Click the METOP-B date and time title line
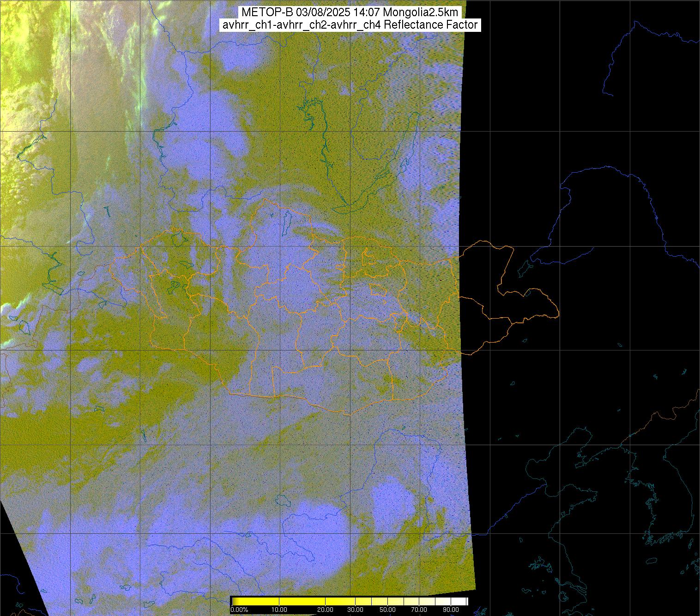 click(x=350, y=12)
